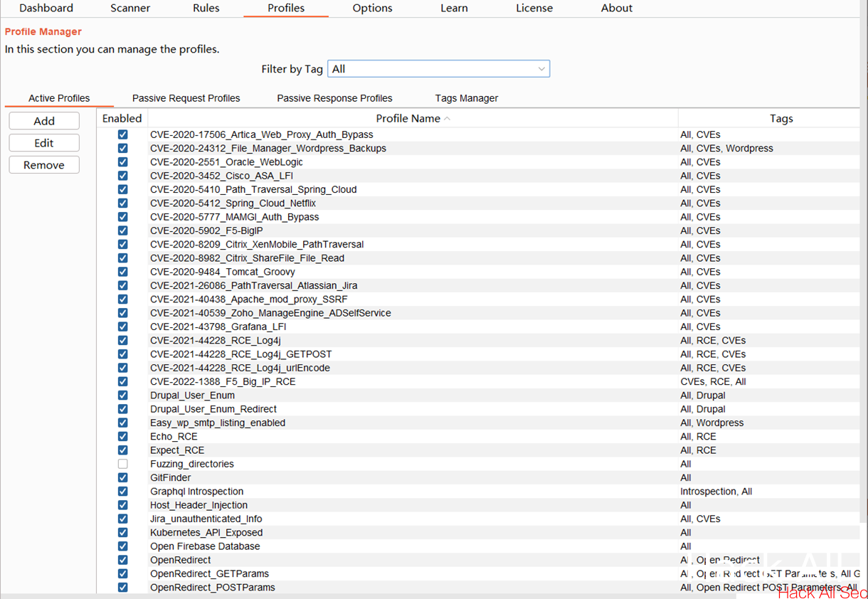Screen dimensions: 868x599
Task: Select Jira_unauthenticated_Info profile name
Action: click(x=206, y=519)
